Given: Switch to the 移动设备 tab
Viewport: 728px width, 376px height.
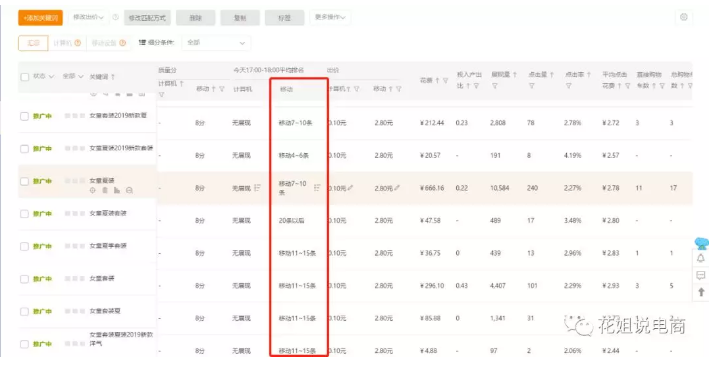Looking at the screenshot, I should click(x=108, y=43).
